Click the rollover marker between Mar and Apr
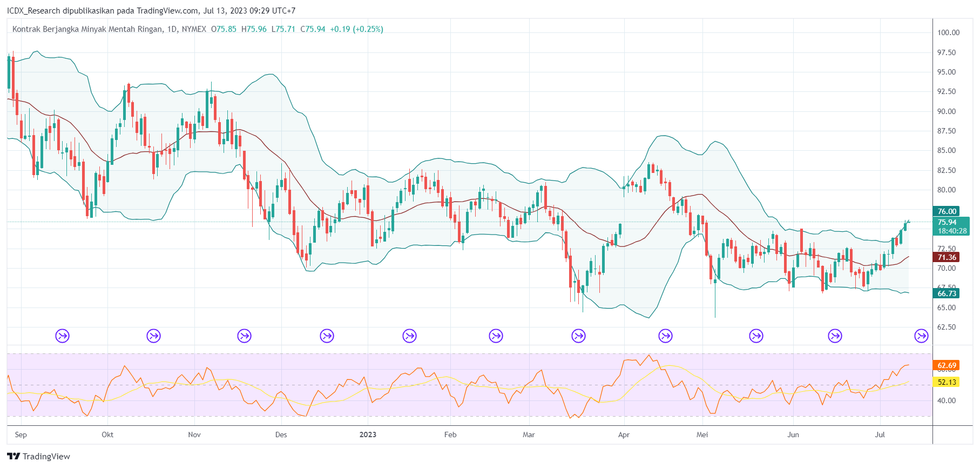This screenshot has height=468, width=980. click(579, 336)
